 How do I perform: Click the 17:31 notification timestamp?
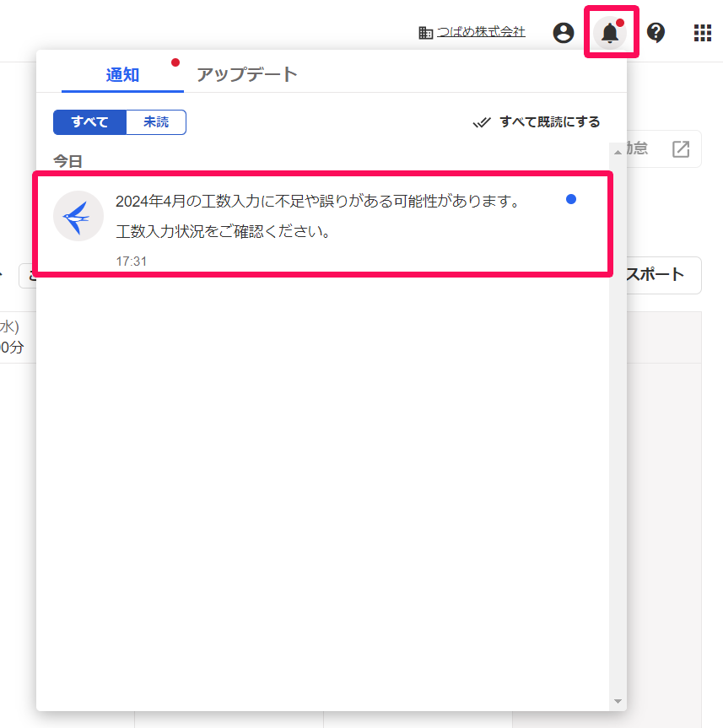coord(132,262)
